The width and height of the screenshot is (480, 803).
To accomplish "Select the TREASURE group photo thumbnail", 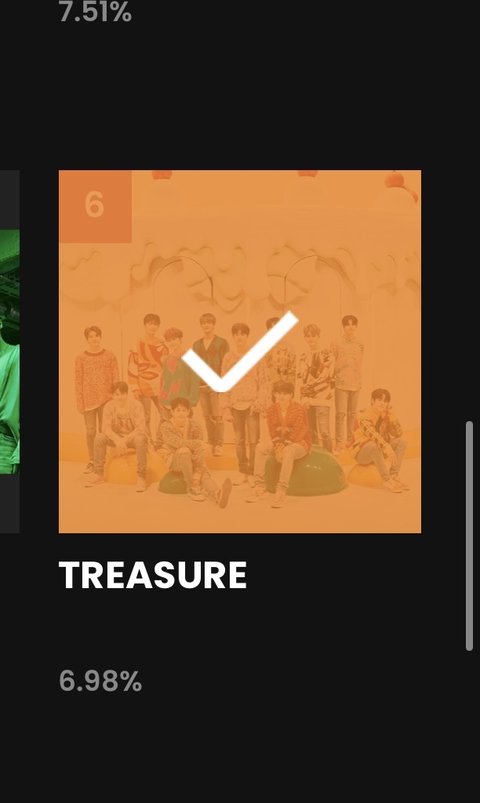I will coord(240,351).
